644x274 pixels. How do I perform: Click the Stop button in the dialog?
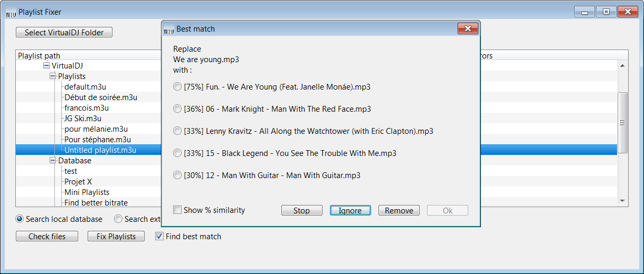pyautogui.click(x=301, y=210)
